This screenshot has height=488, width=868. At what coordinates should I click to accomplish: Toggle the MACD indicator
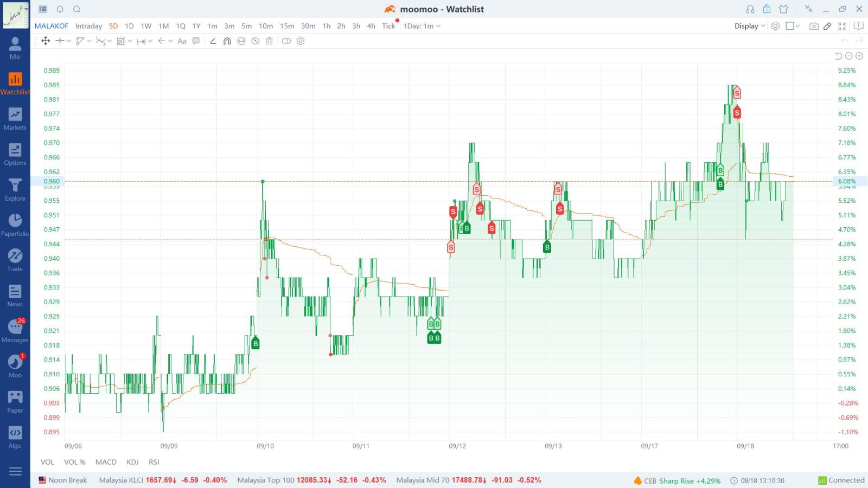(x=106, y=462)
